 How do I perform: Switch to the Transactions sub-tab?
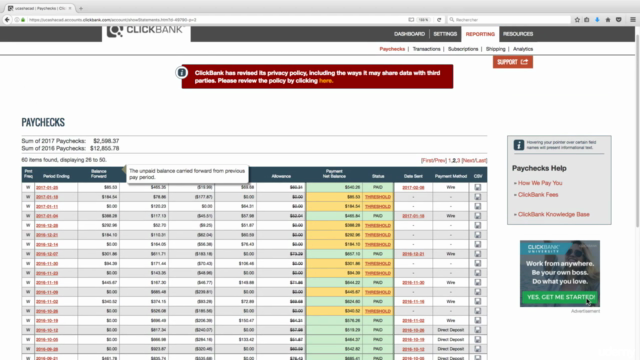click(427, 49)
